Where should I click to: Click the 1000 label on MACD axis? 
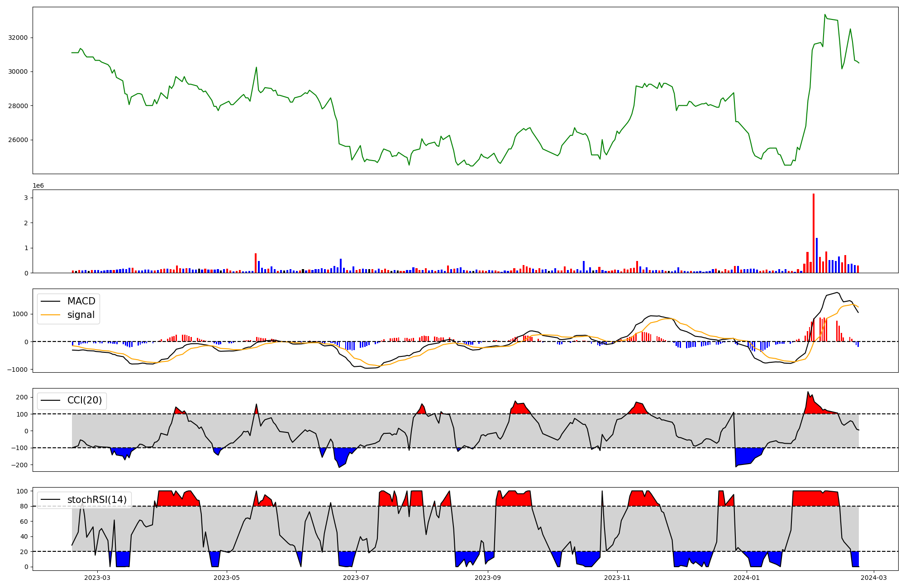pyautogui.click(x=21, y=314)
